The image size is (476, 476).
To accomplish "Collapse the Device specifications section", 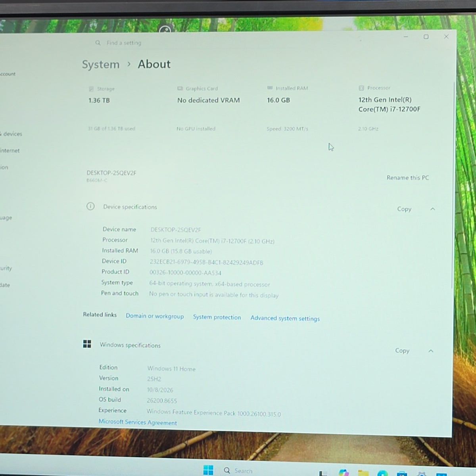I will (433, 209).
